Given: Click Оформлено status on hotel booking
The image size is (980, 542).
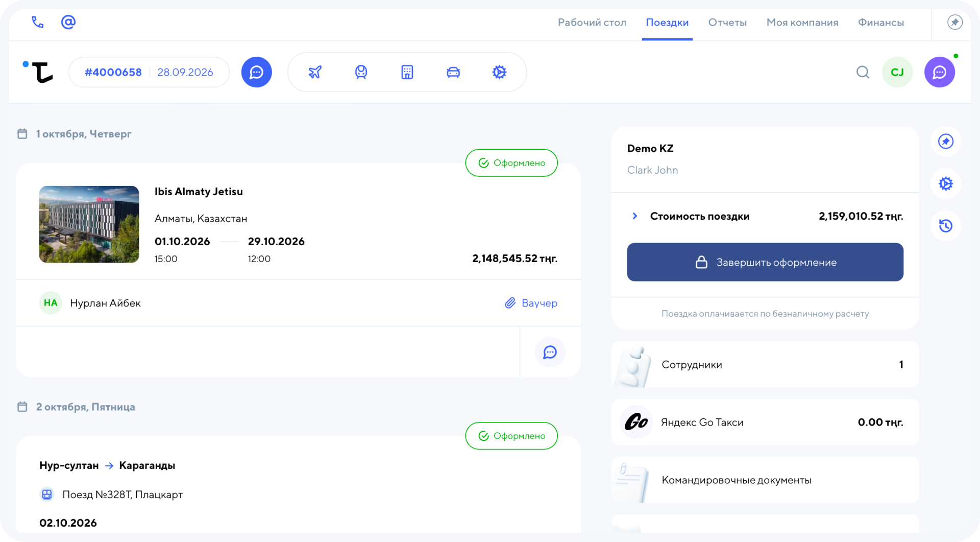Looking at the screenshot, I should (511, 163).
